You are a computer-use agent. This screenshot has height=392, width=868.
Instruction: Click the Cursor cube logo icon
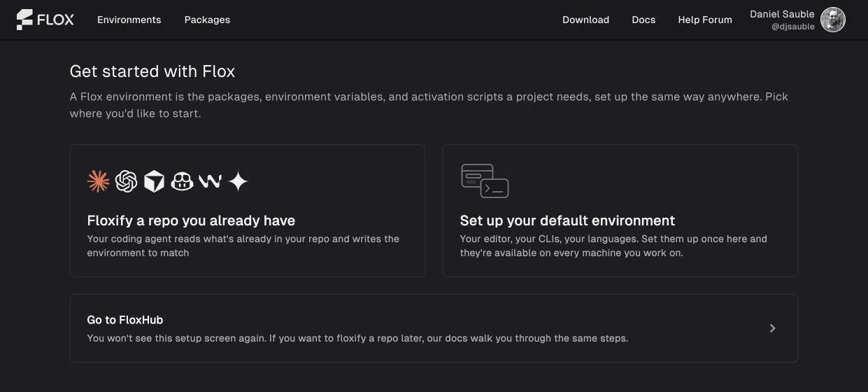point(154,182)
